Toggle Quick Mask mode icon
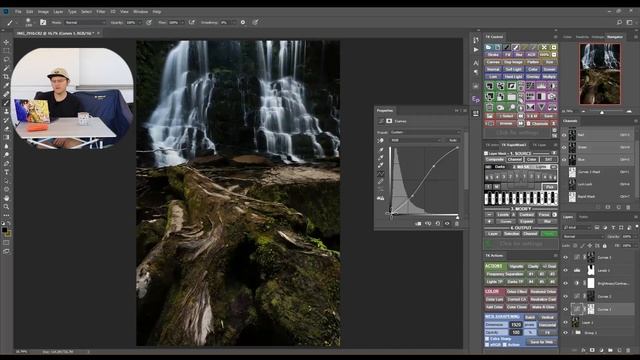Viewport: 640px width, 360px height. (6, 243)
